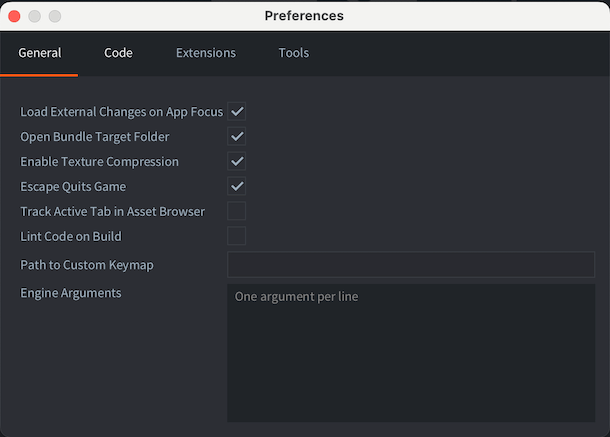The image size is (610, 437).
Task: Click the Lint Code on Build label
Action: (x=71, y=237)
